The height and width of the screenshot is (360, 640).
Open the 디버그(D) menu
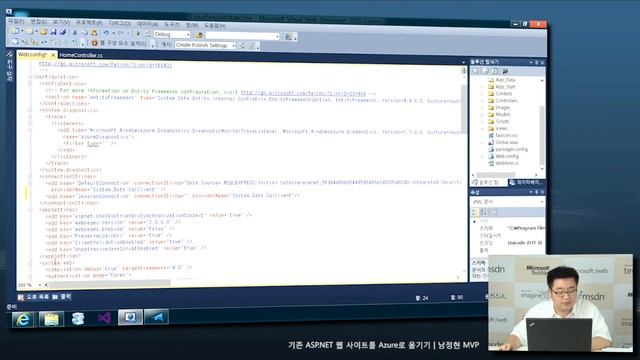pyautogui.click(x=120, y=24)
